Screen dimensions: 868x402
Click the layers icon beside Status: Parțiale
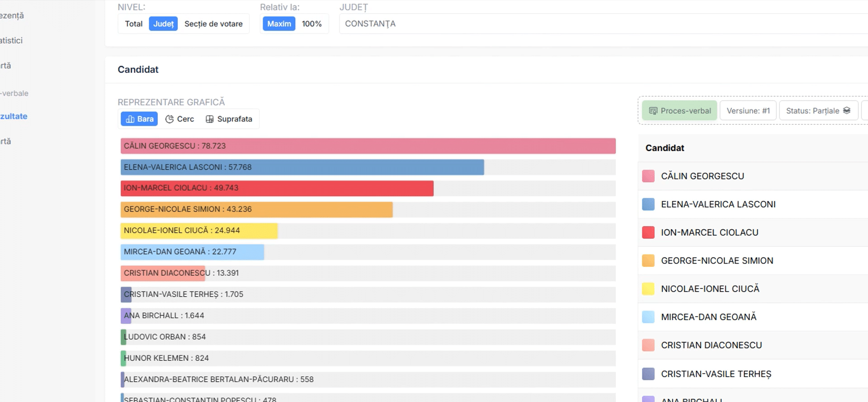(x=847, y=110)
